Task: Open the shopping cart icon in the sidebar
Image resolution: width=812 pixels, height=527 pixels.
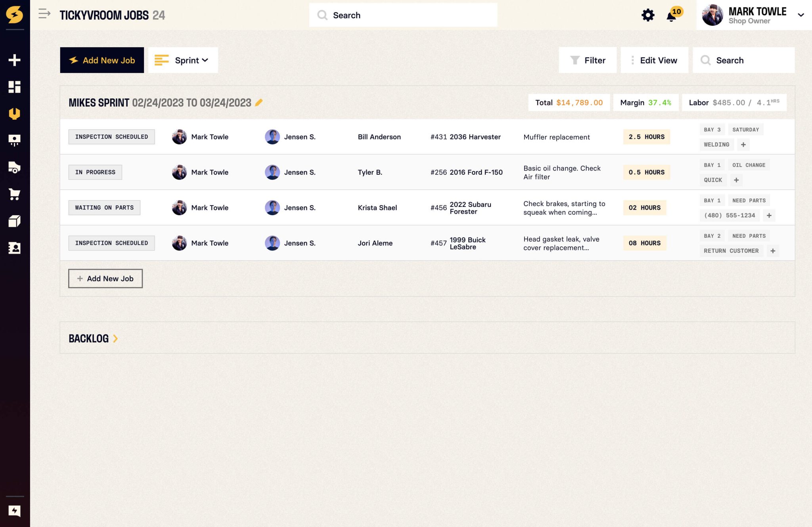Action: coord(15,194)
